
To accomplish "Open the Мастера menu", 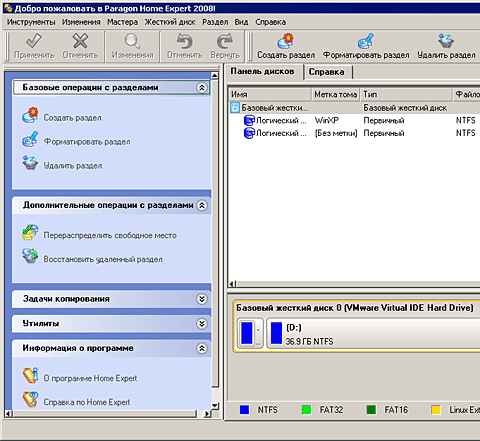I will pyautogui.click(x=122, y=22).
